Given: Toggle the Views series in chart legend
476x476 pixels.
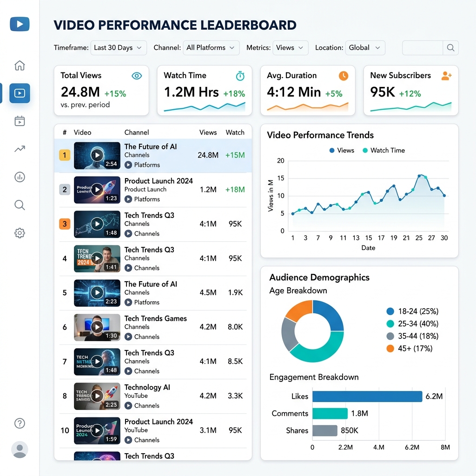Looking at the screenshot, I should pos(342,150).
